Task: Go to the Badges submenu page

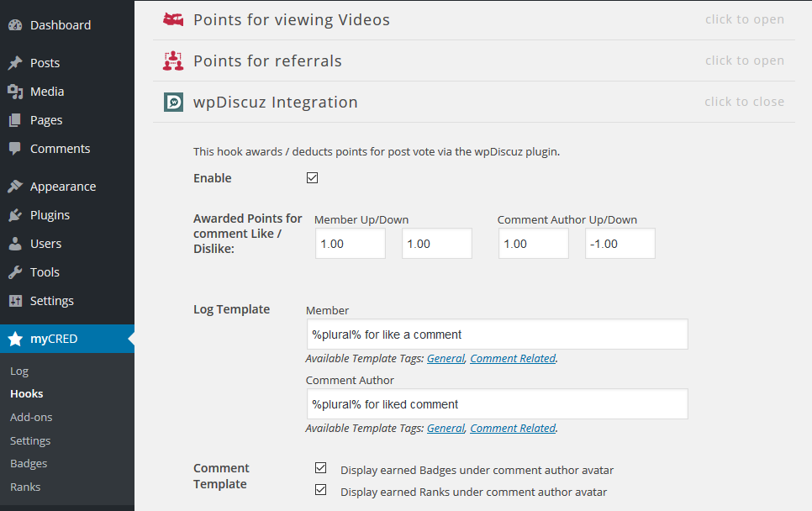Action: 29,463
